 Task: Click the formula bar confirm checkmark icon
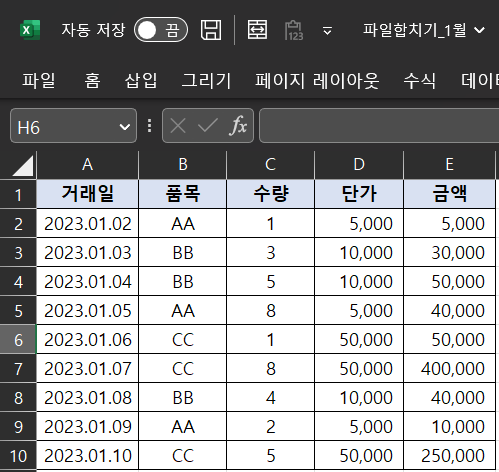click(x=207, y=126)
